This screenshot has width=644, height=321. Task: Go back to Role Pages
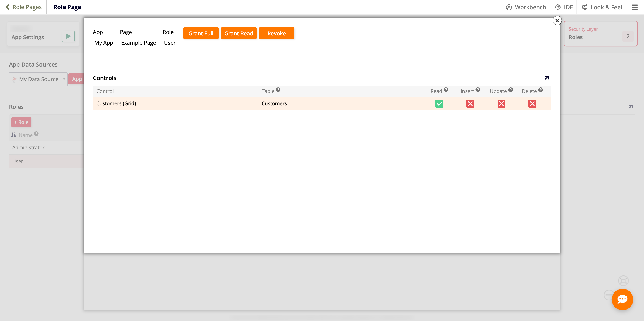click(x=23, y=7)
